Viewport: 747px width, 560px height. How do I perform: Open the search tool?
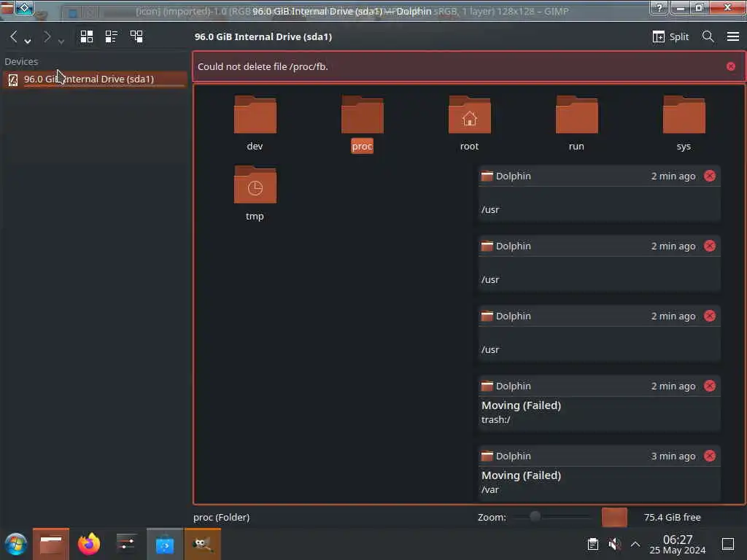pos(708,36)
